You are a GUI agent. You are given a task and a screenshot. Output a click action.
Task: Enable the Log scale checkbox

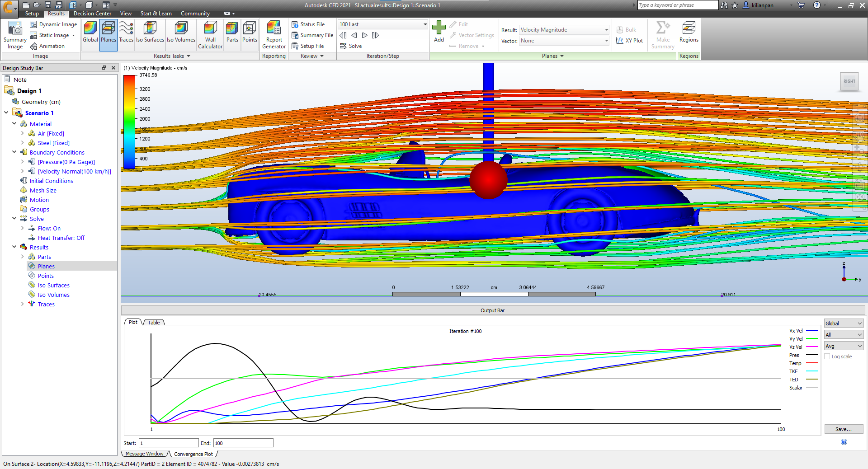click(x=827, y=356)
